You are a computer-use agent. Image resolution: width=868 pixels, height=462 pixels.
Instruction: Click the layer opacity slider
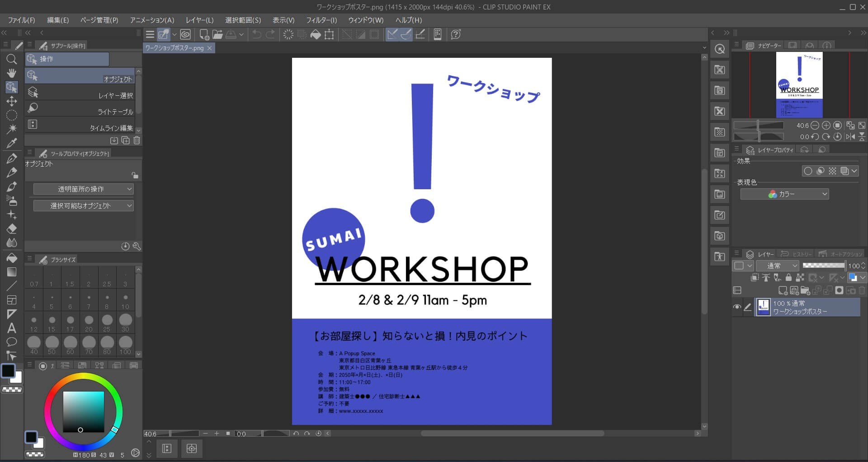point(824,266)
